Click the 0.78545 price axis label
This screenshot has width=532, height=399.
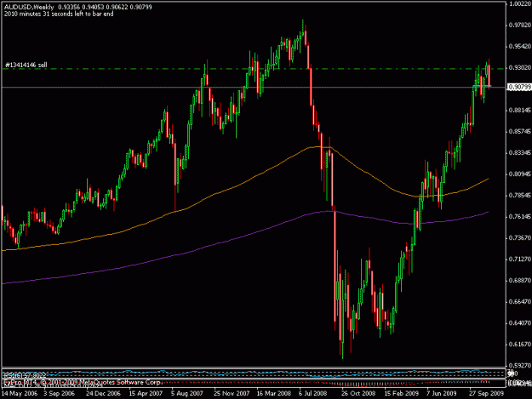coord(519,196)
